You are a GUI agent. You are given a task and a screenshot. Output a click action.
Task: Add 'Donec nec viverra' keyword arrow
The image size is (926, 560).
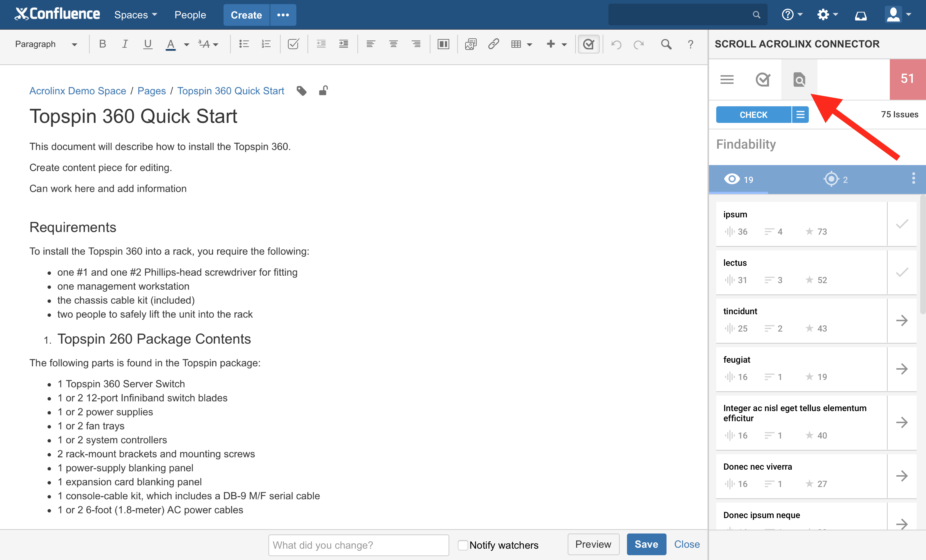[x=902, y=476]
